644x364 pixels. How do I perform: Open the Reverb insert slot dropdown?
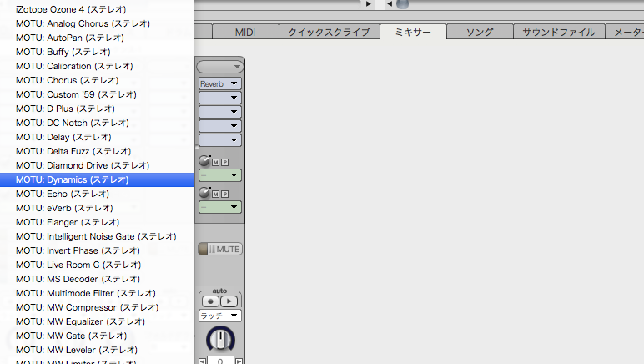tap(219, 83)
